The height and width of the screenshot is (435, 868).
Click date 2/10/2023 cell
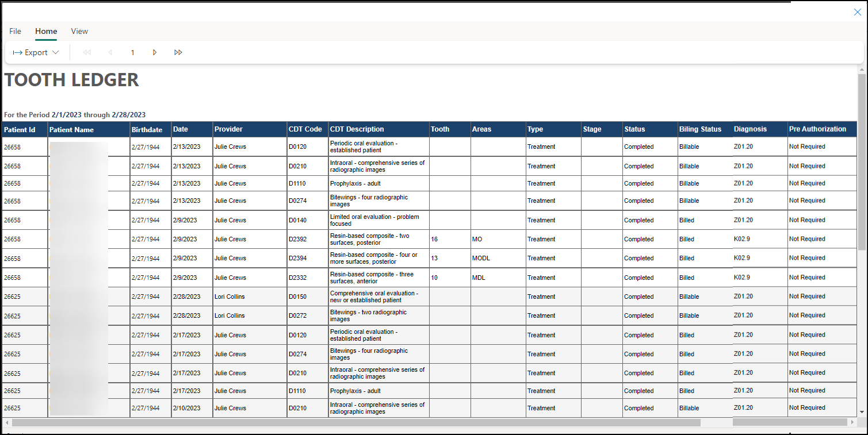click(x=192, y=408)
